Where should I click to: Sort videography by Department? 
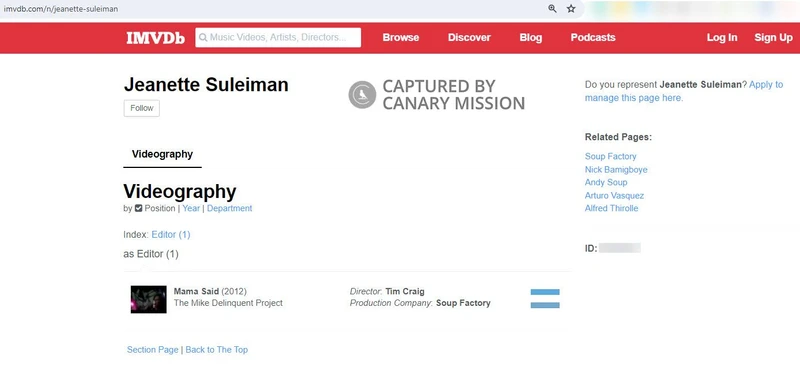[x=230, y=208]
